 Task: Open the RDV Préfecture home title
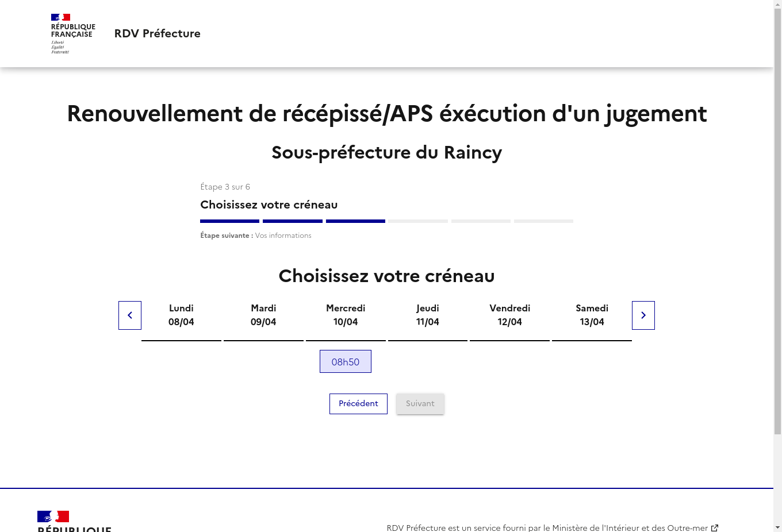158,33
